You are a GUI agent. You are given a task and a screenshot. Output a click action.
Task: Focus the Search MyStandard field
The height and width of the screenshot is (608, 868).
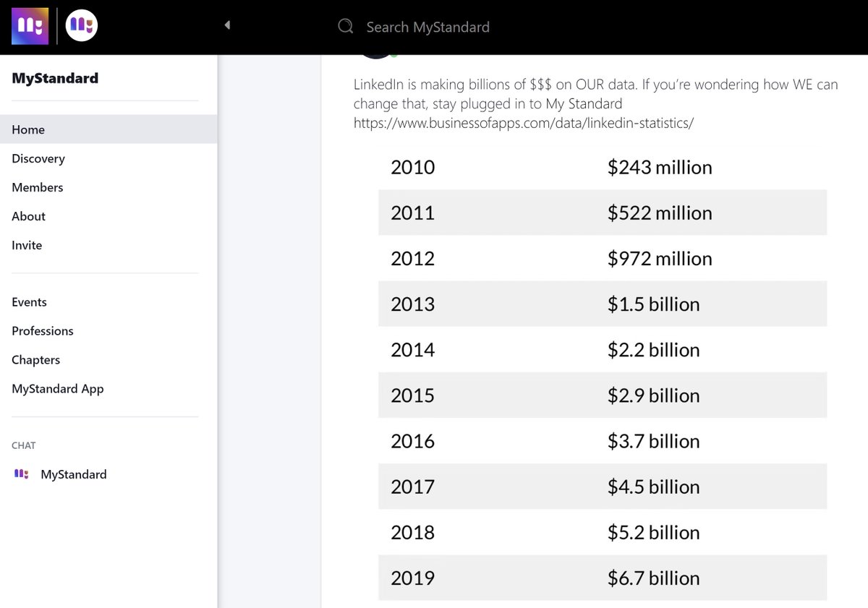pyautogui.click(x=428, y=27)
